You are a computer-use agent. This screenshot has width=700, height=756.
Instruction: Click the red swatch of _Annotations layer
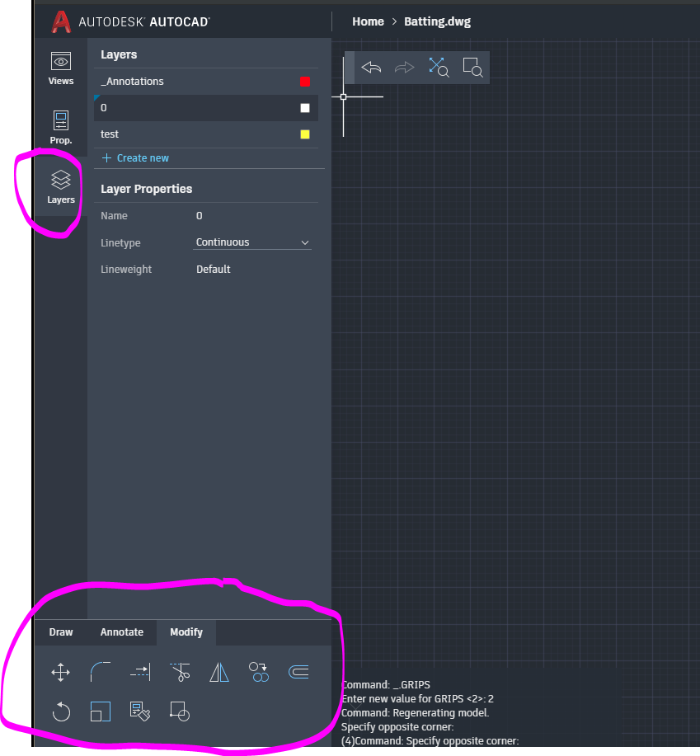304,82
